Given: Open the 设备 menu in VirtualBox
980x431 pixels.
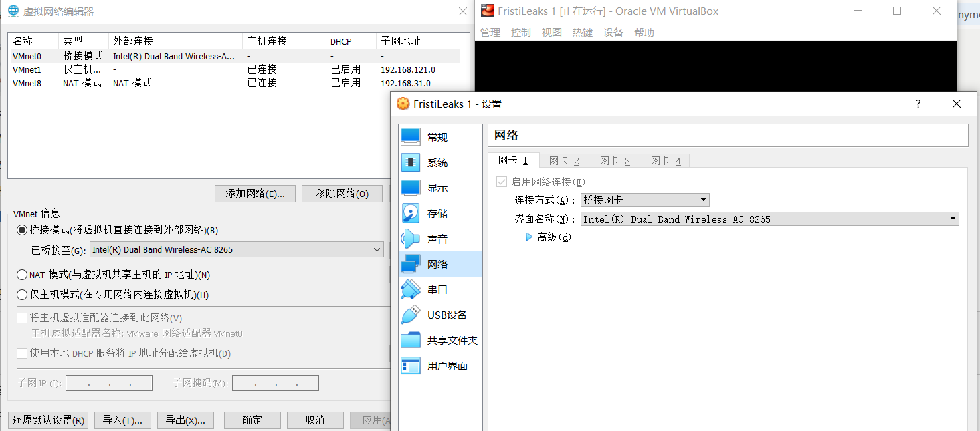Looking at the screenshot, I should [x=613, y=32].
